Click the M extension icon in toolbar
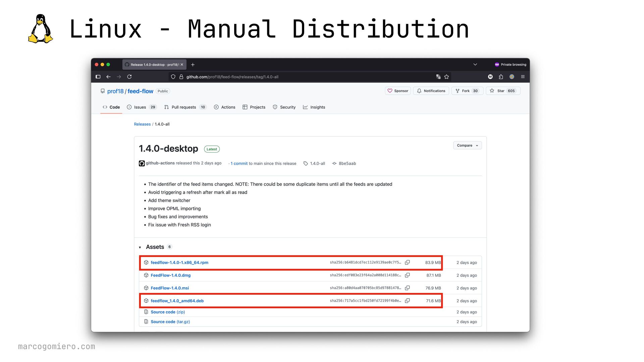644x362 pixels. point(490,77)
